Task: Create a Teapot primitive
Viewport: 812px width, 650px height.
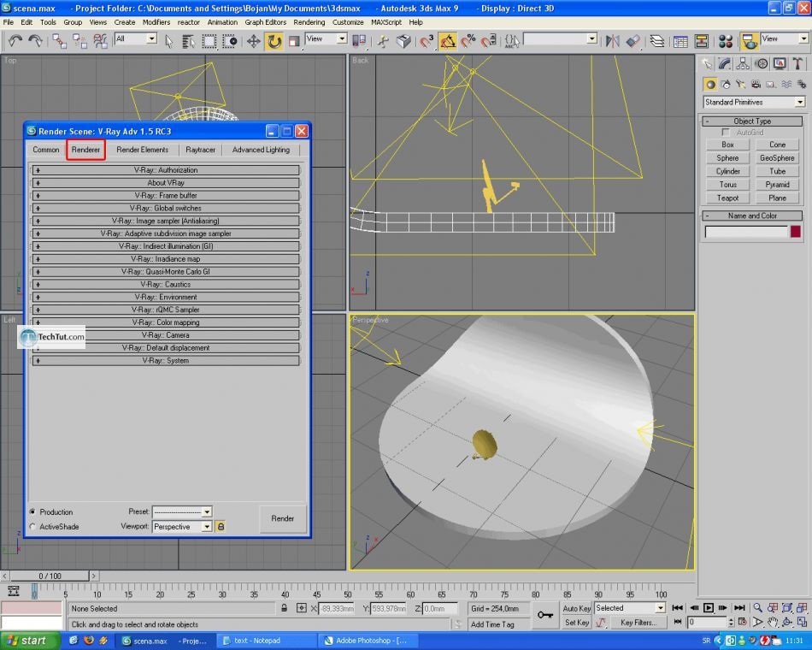Action: pyautogui.click(x=727, y=198)
